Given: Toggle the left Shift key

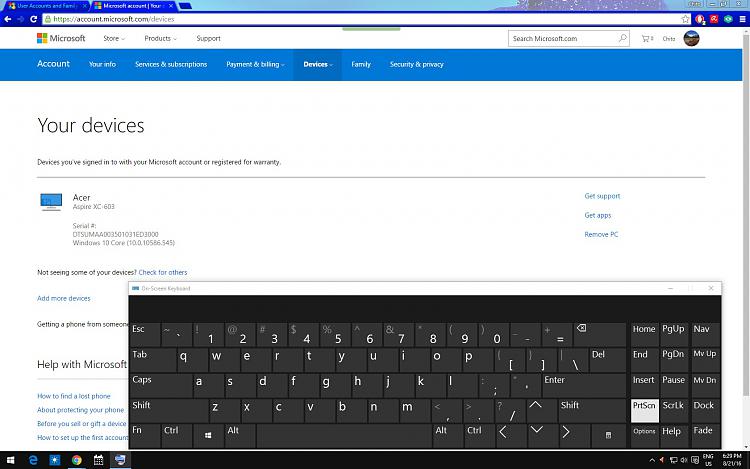Looking at the screenshot, I should pos(168,410).
